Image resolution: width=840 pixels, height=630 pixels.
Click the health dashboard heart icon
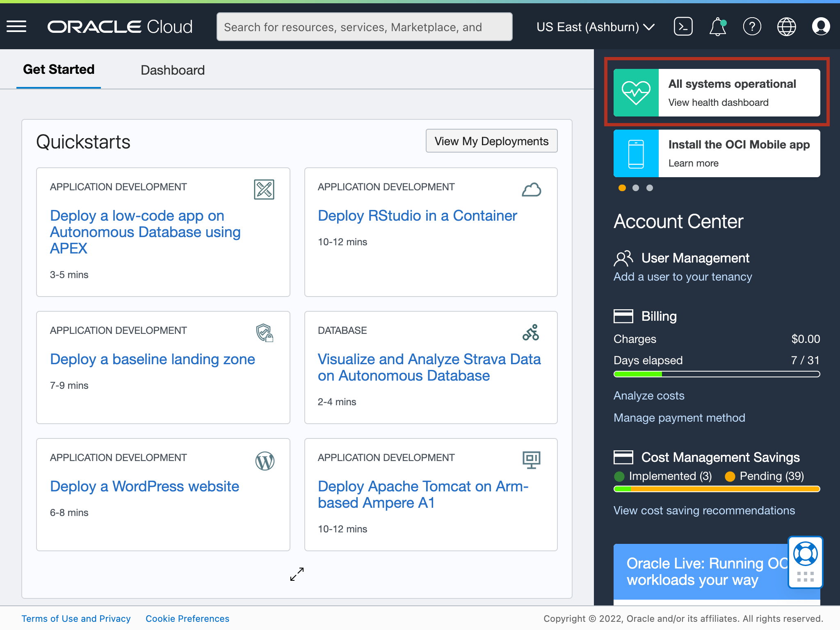point(636,92)
